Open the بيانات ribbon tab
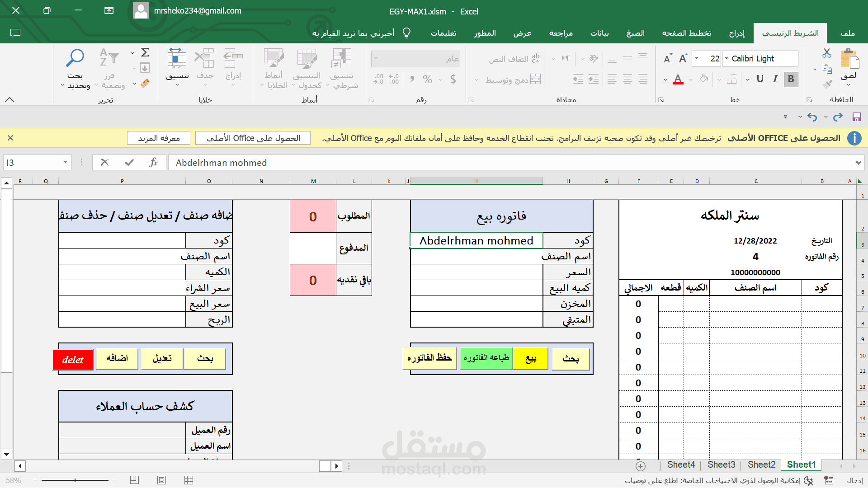868x488 pixels. coord(599,33)
